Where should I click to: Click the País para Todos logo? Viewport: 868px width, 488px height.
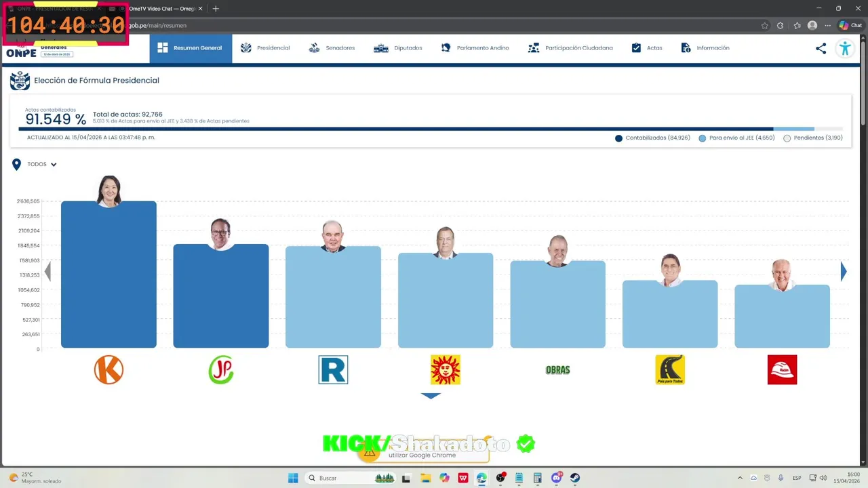click(670, 370)
